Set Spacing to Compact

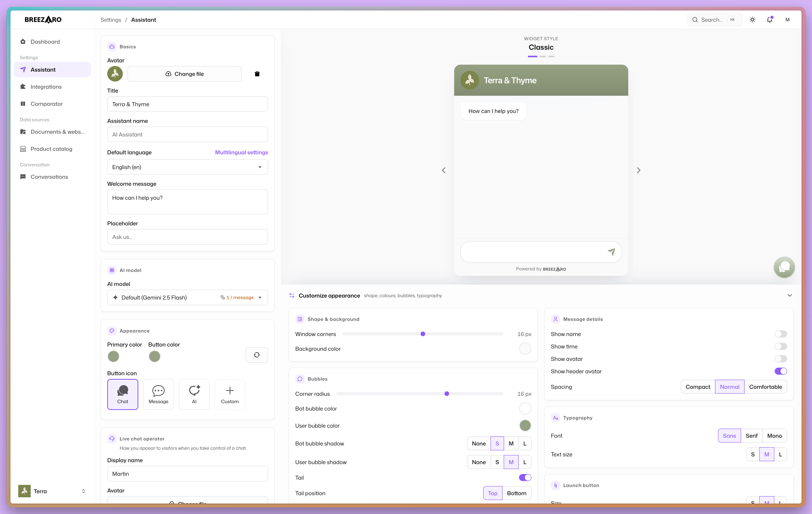tap(698, 387)
